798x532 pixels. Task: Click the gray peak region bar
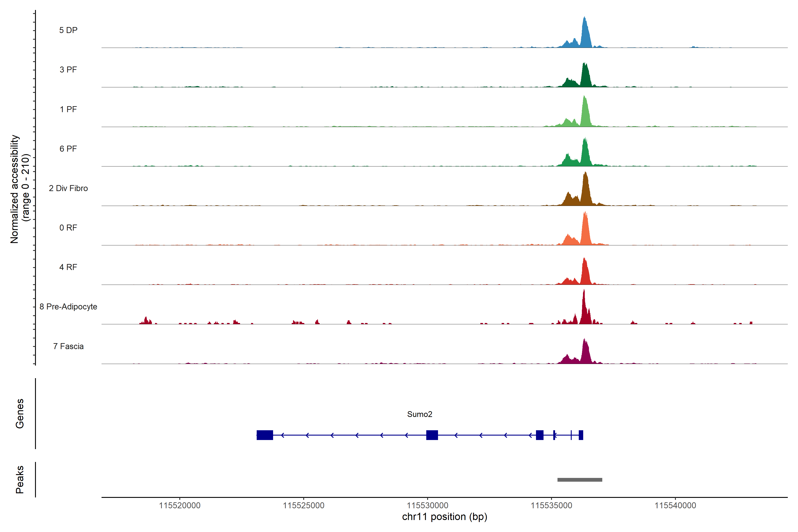pos(579,480)
